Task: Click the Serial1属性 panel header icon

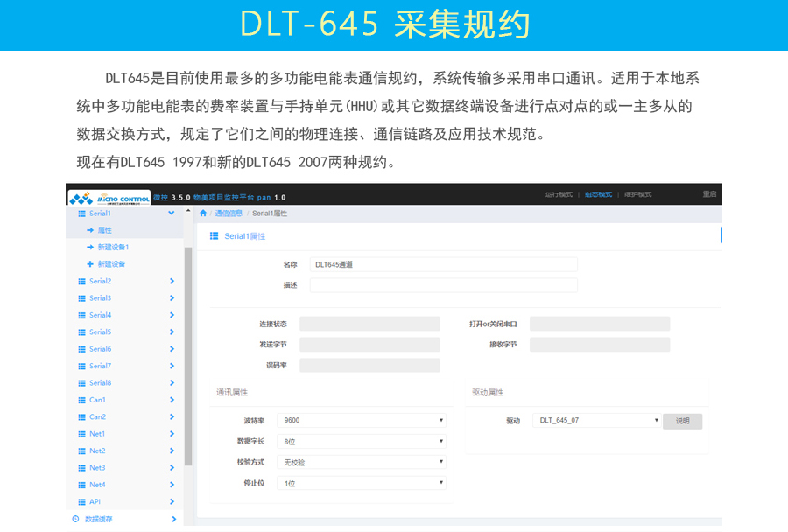Action: (x=214, y=235)
